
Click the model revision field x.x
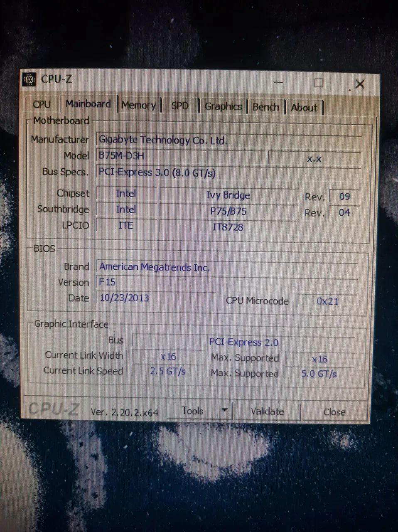pyautogui.click(x=314, y=158)
